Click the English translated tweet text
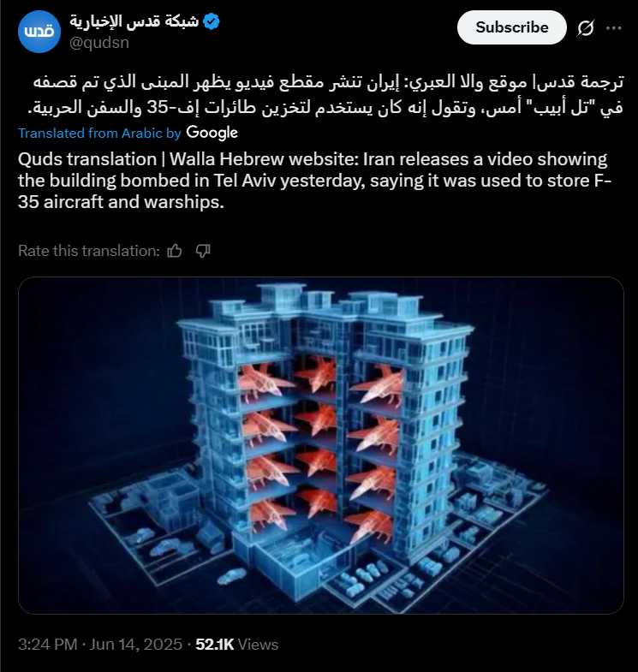638x672 pixels. [315, 181]
